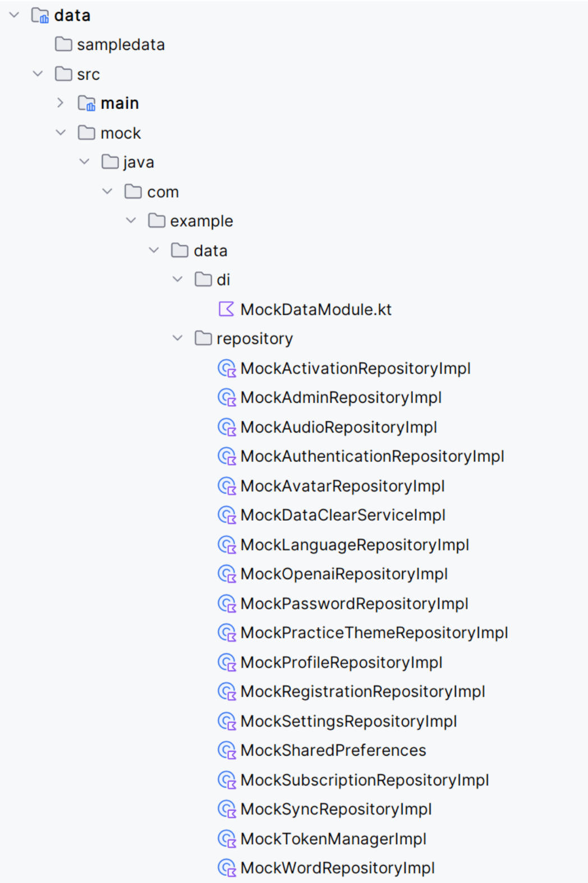This screenshot has height=883, width=588.
Task: Click the module folder icon for main
Action: pos(86,103)
